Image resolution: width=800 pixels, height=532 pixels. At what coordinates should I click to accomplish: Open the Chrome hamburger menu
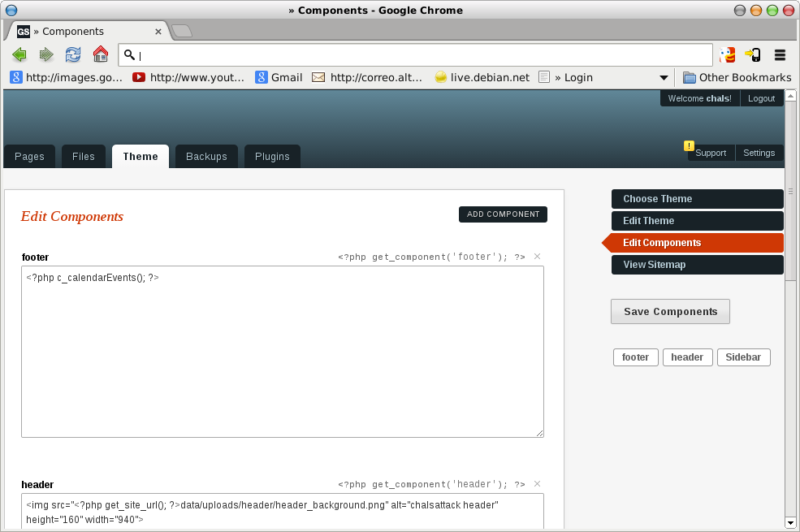coord(781,54)
